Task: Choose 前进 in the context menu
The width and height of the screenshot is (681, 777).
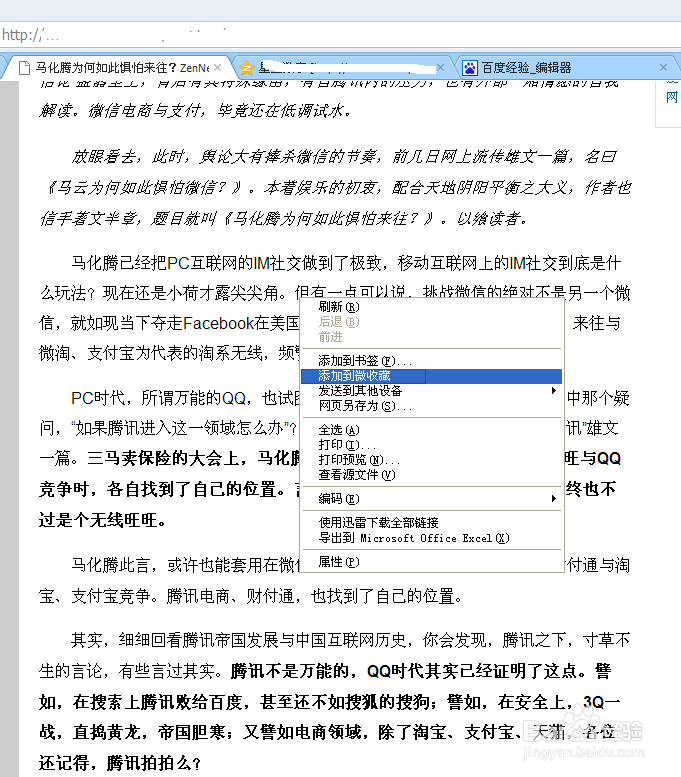Action: [x=431, y=337]
